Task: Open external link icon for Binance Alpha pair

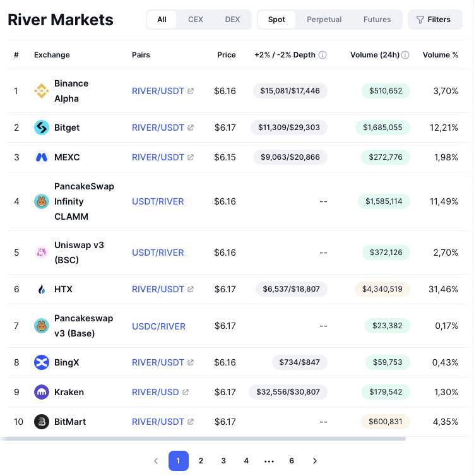Action: 191,91
